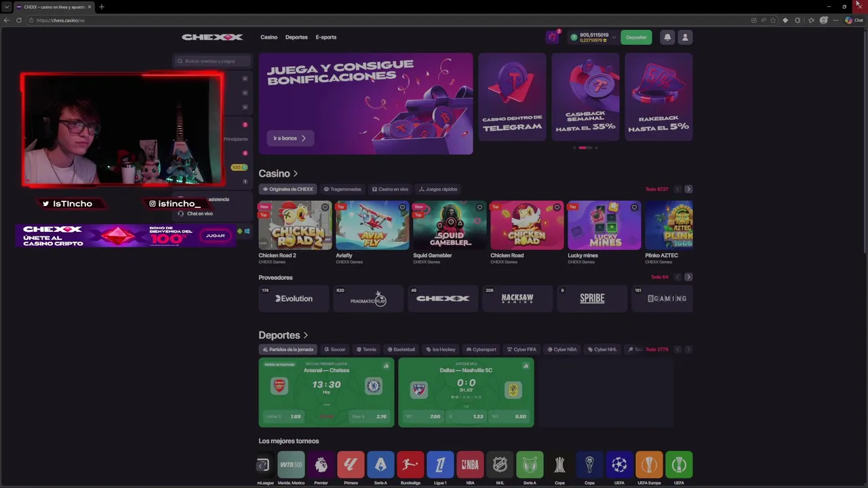The image size is (868, 488).
Task: Select the Ice Hockey sports tab
Action: click(440, 350)
